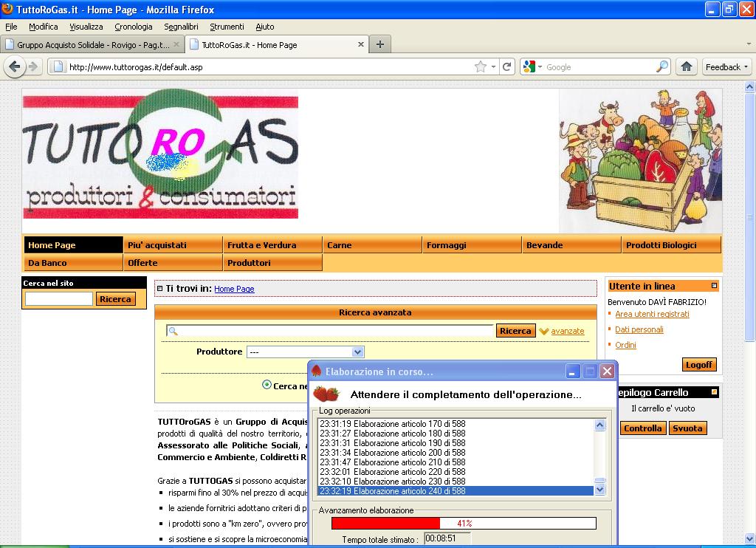
Task: Go to the browser home page icon
Action: pyautogui.click(x=686, y=66)
